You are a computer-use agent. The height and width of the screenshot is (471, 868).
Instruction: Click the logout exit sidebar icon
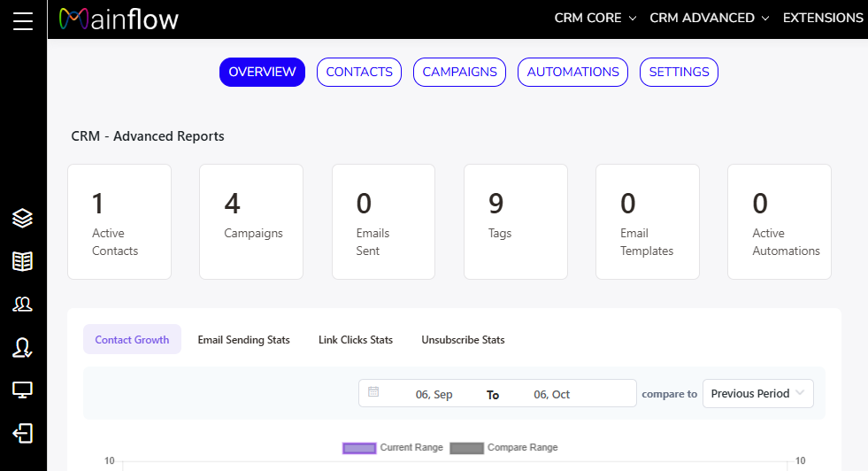click(23, 433)
